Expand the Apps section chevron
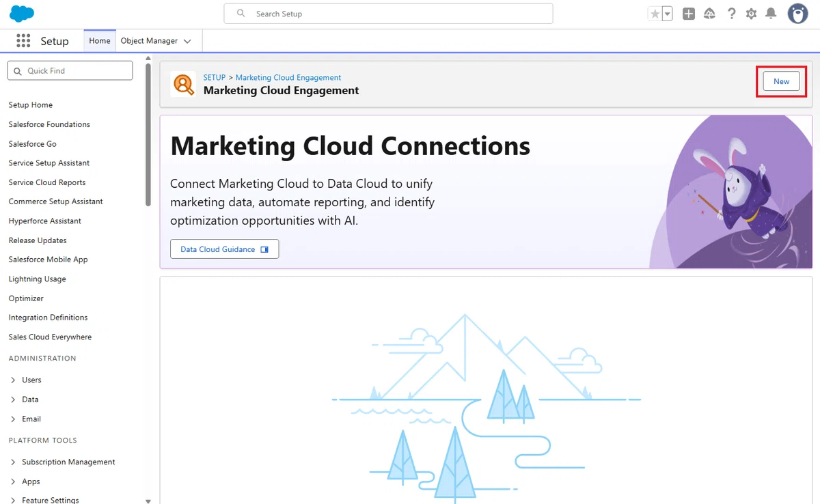The image size is (820, 504). pos(13,481)
